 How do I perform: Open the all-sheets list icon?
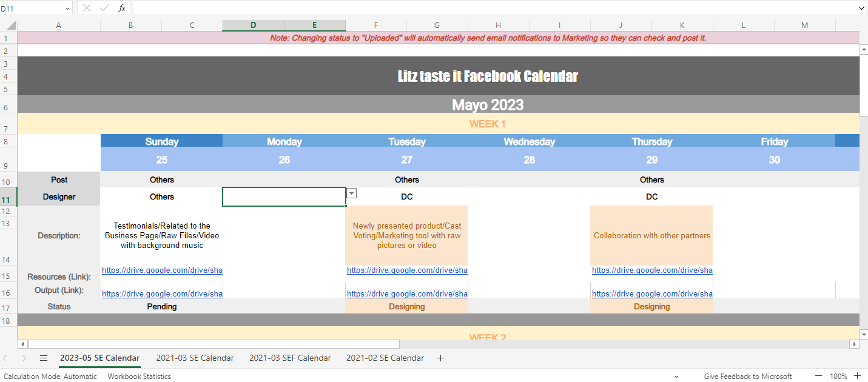(x=44, y=358)
